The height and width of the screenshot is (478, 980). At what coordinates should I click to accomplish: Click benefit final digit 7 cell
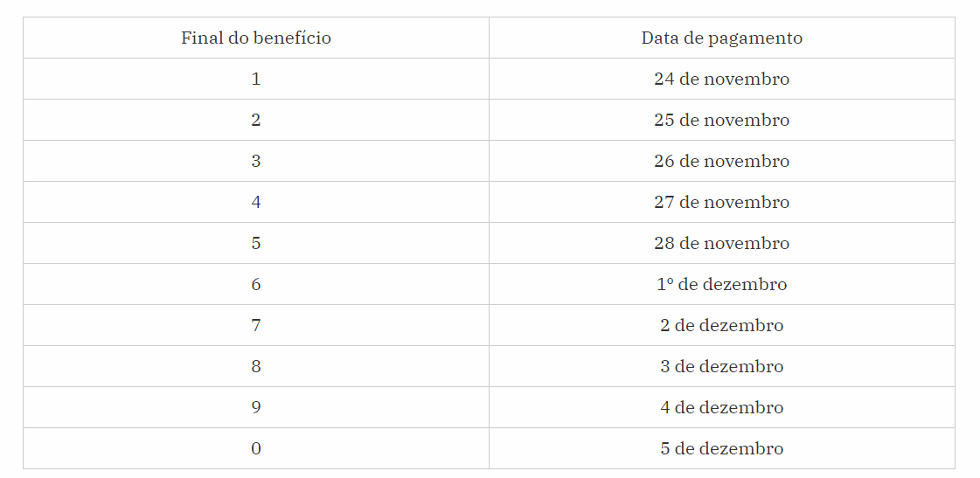[x=255, y=325]
